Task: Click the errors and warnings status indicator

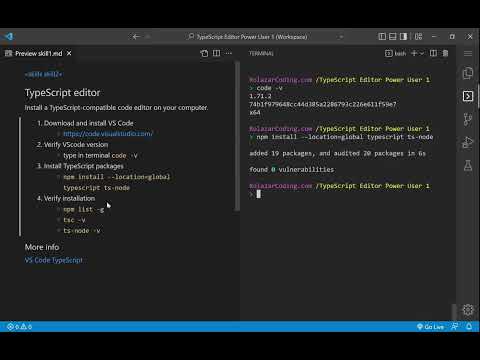Action: click(x=20, y=327)
